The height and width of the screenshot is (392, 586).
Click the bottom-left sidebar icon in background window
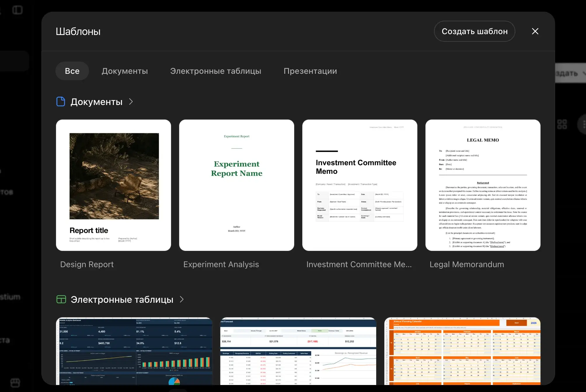pos(15,382)
